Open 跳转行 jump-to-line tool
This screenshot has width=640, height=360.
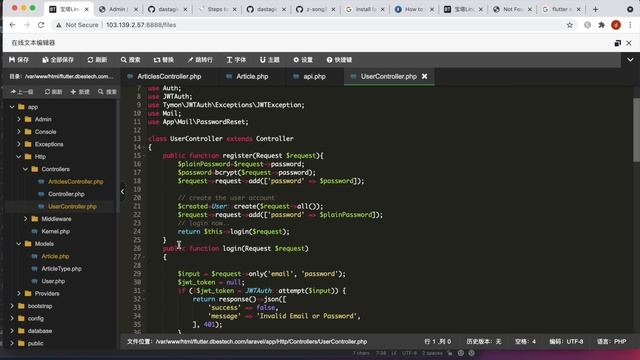[200, 60]
